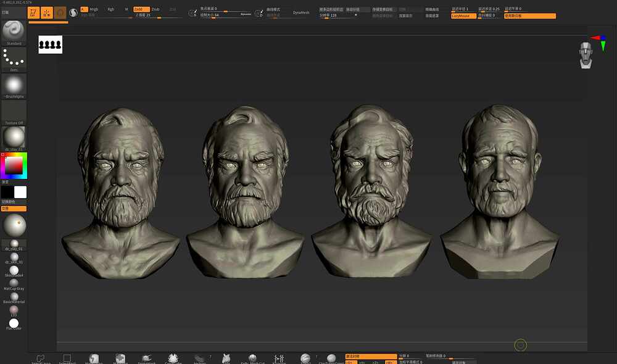Activate the Edit mode button
This screenshot has width=617, height=364.
coord(34,13)
